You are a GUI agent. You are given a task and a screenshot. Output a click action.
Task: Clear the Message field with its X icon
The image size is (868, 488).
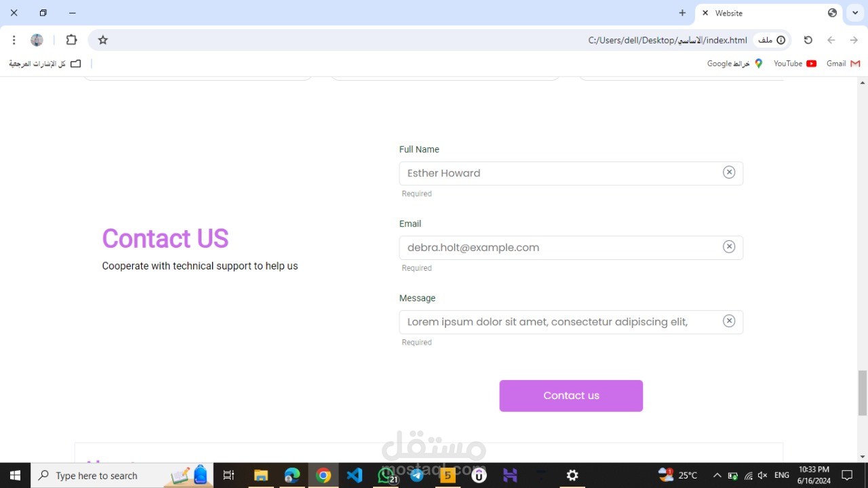click(x=729, y=321)
